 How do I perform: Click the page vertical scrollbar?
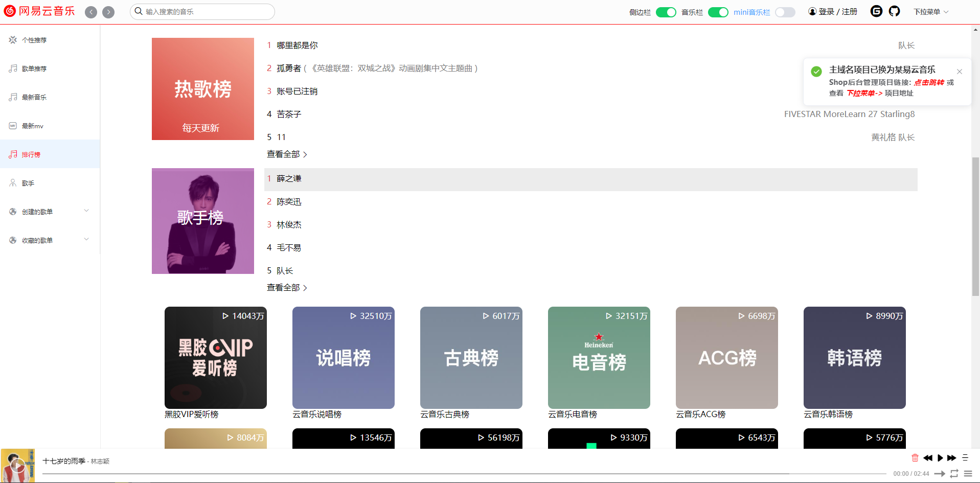pyautogui.click(x=975, y=226)
